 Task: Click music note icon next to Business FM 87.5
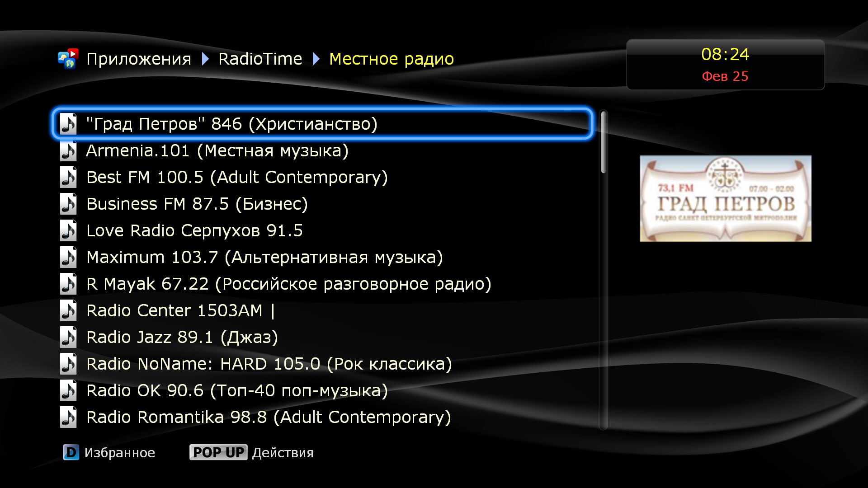pos(68,204)
